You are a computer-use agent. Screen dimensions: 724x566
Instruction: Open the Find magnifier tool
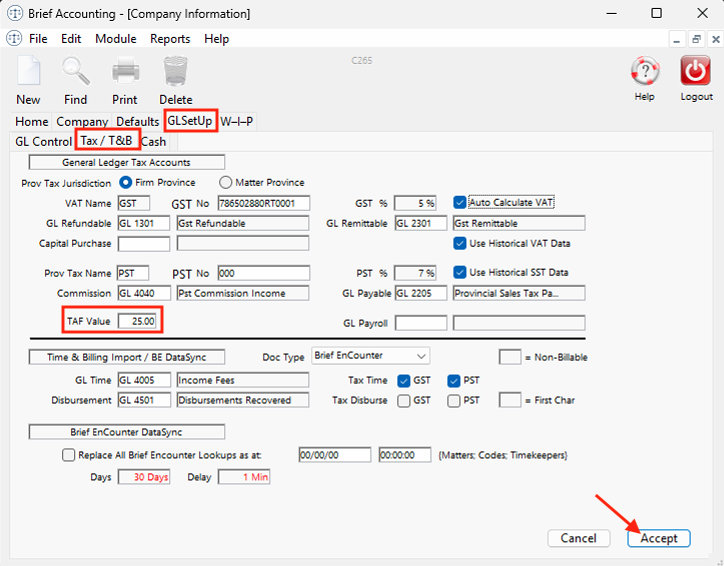[76, 70]
